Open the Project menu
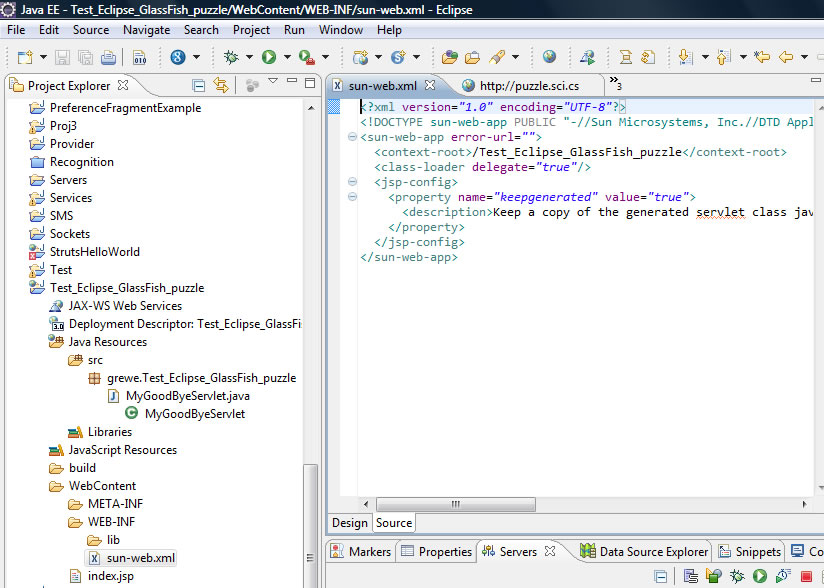This screenshot has width=824, height=588. click(250, 30)
